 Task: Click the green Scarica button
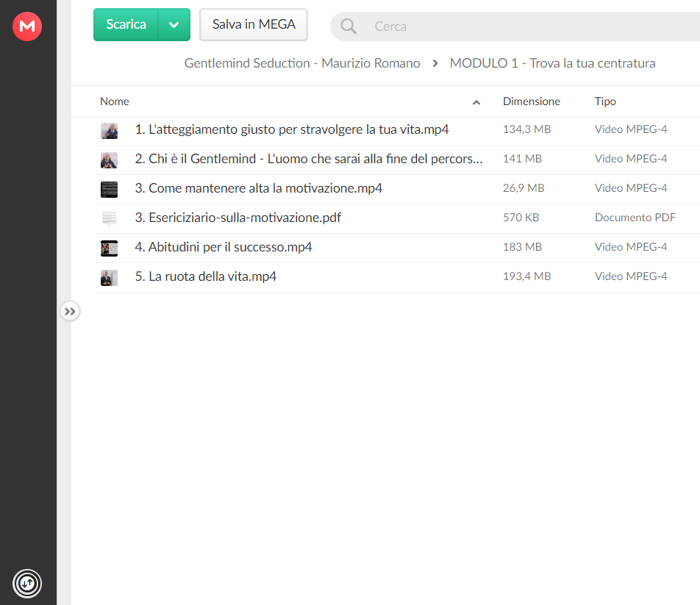click(x=126, y=25)
